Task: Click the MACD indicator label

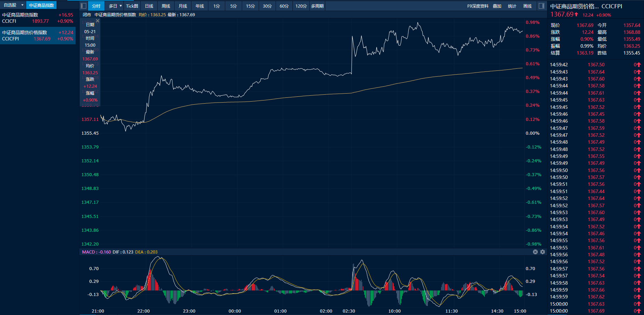Action: (x=88, y=252)
